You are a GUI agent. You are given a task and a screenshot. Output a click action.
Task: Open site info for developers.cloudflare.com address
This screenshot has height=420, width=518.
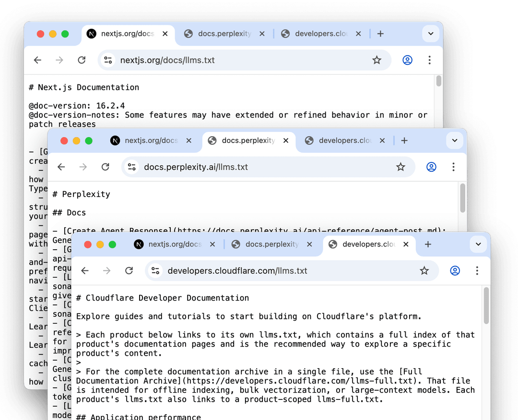tap(155, 271)
